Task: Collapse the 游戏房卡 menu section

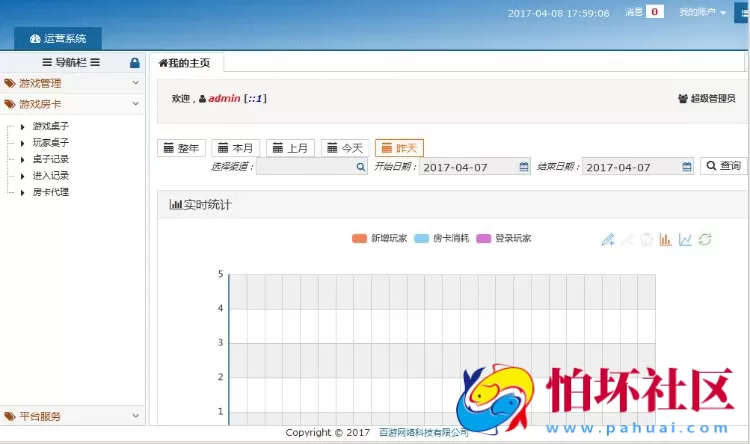Action: (72, 104)
